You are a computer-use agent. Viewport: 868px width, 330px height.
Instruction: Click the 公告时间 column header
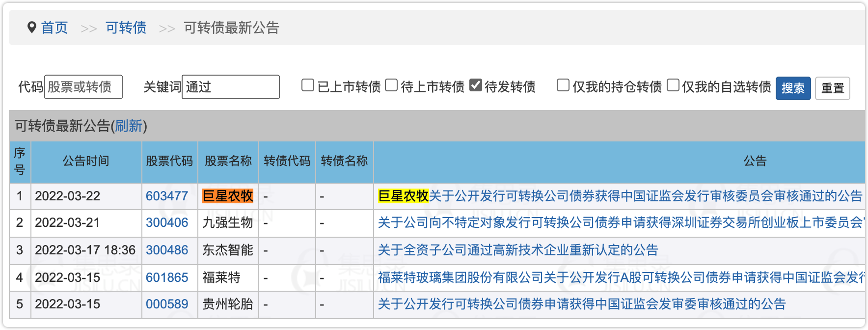pyautogui.click(x=86, y=161)
